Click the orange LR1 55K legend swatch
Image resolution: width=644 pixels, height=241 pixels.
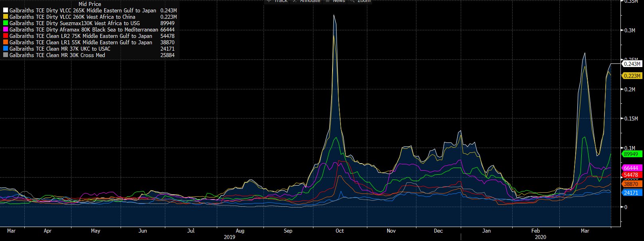6,43
